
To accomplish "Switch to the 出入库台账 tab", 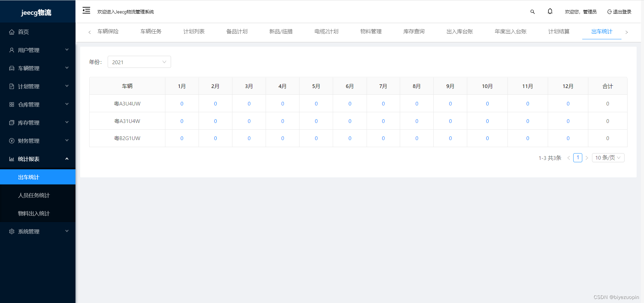I will (460, 32).
